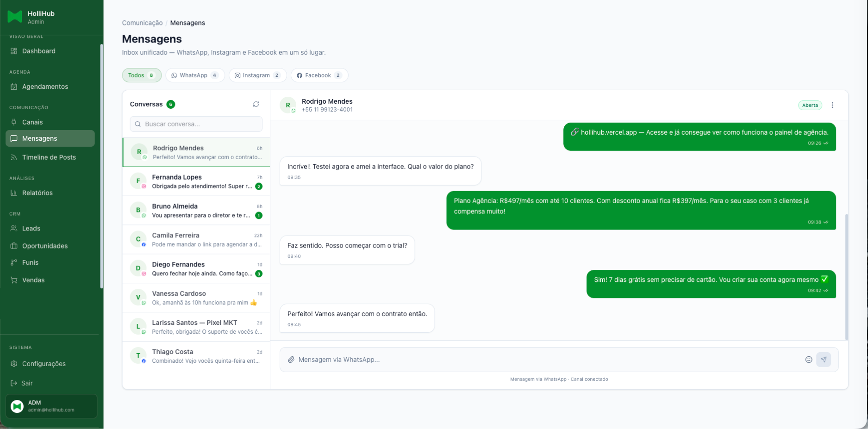The image size is (868, 429).
Task: Log out using Sair
Action: tap(26, 383)
